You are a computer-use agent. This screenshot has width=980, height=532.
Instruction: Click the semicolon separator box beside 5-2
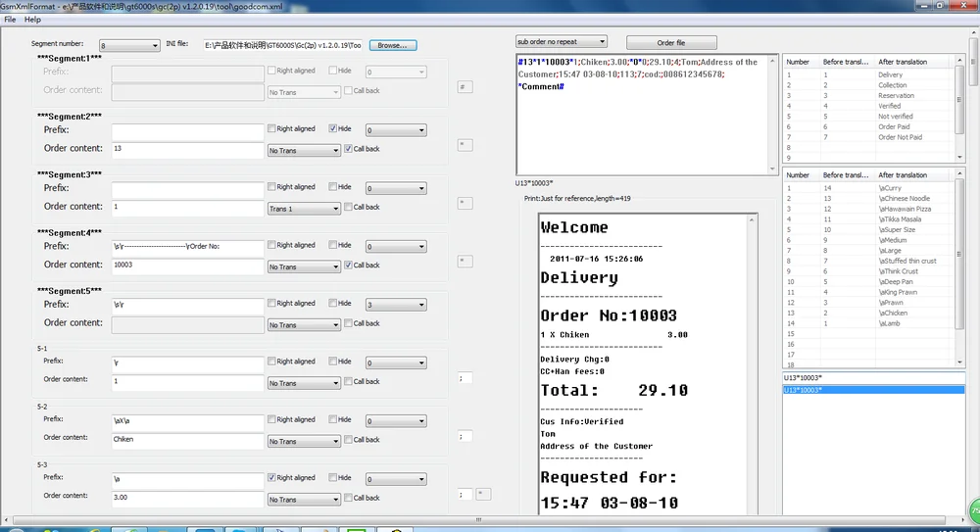point(465,436)
